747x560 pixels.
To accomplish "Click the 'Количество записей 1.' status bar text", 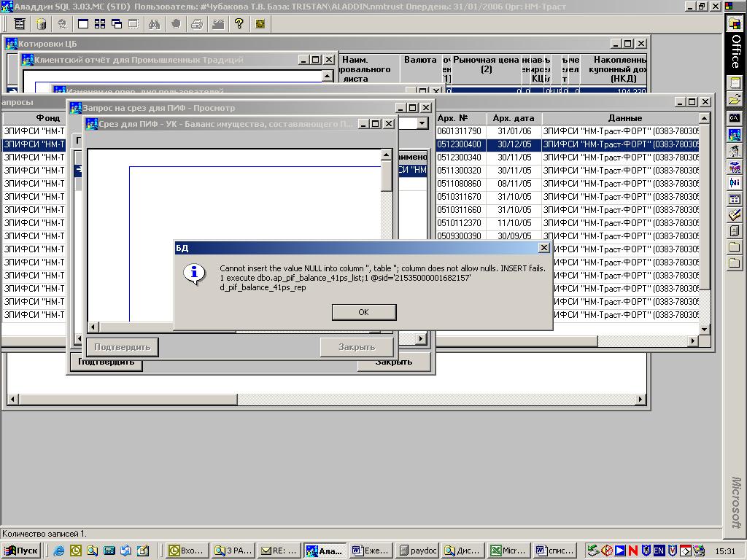I will 44,534.
